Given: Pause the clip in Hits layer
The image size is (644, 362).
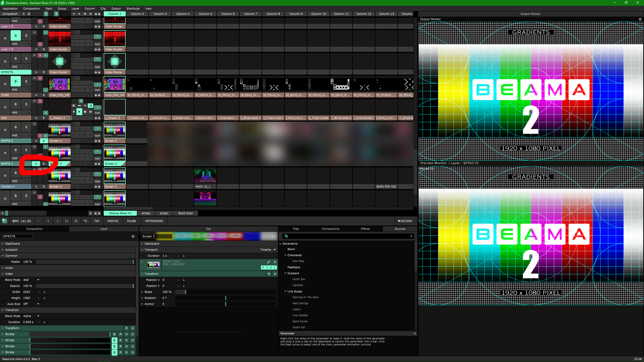Looking at the screenshot, I should tap(85, 112).
